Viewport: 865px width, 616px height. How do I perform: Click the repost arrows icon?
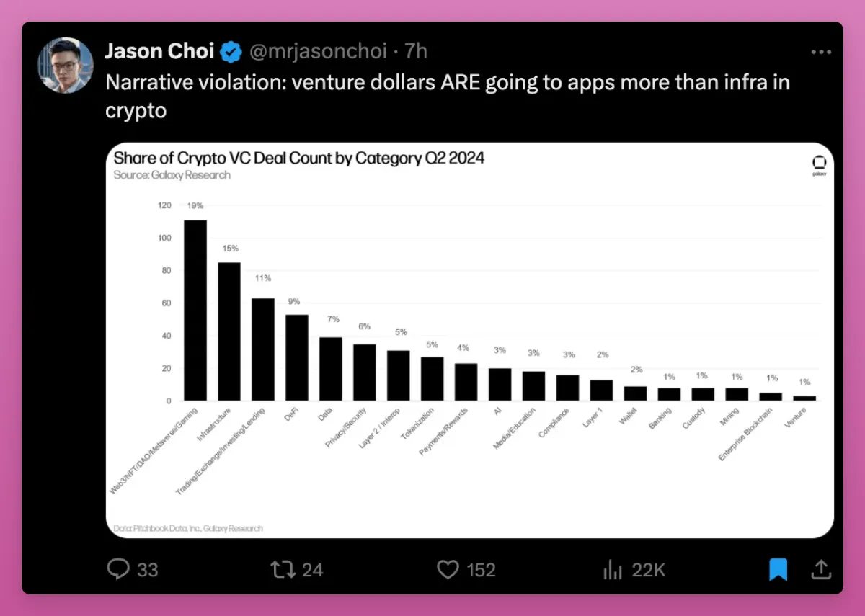point(280,570)
